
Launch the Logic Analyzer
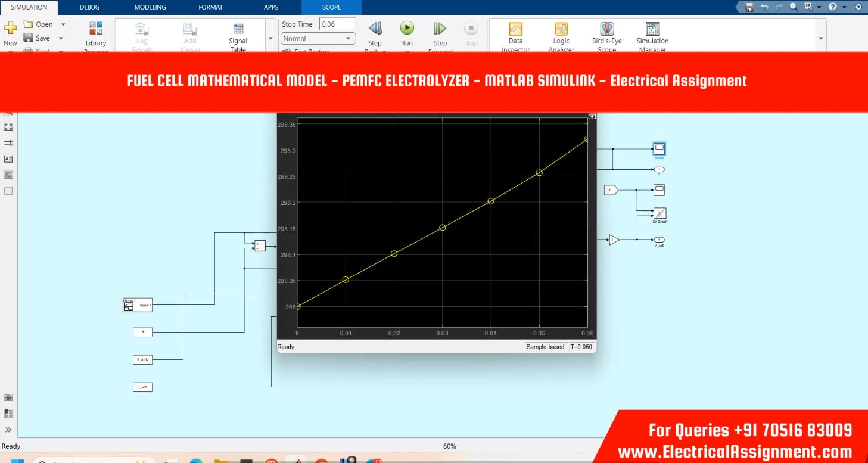(561, 30)
